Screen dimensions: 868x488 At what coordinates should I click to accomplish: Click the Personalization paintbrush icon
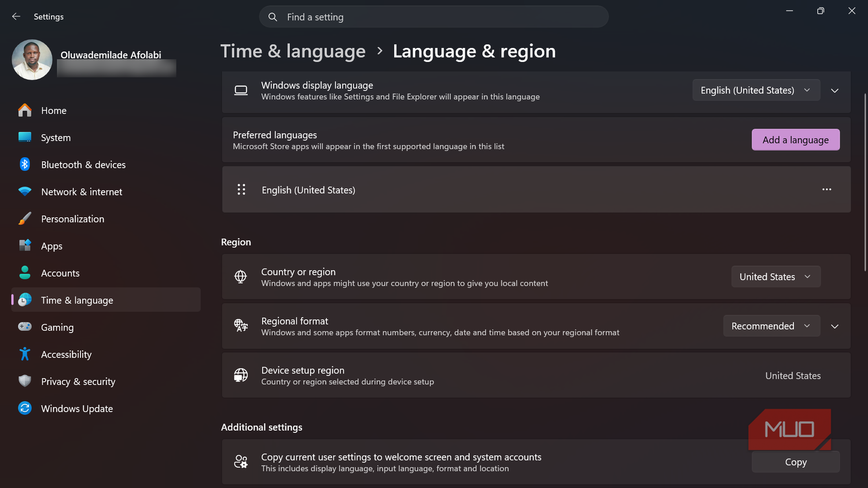[x=25, y=219]
